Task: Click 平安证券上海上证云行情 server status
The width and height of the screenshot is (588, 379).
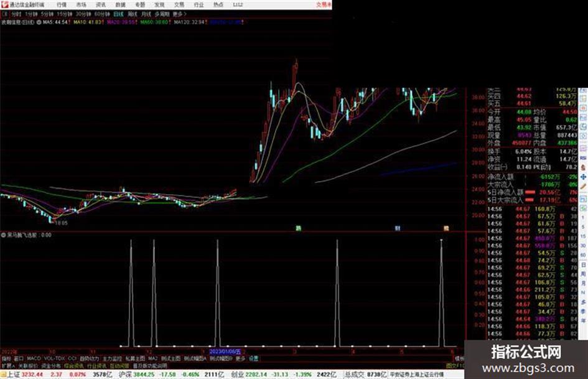Action: pyautogui.click(x=417, y=375)
